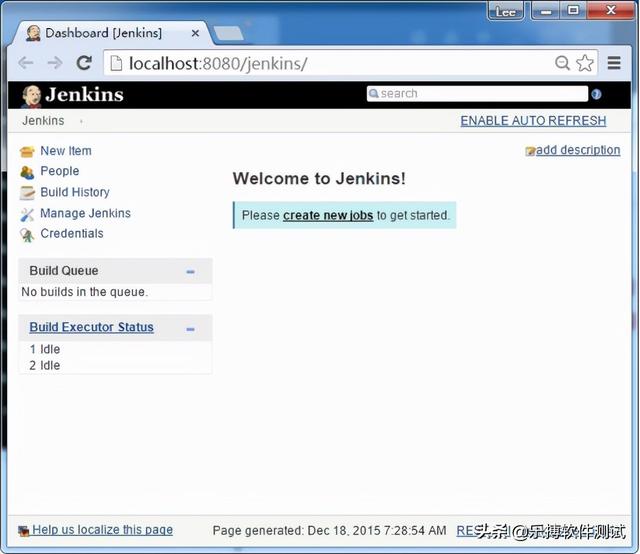Screen dimensions: 640x554
Task: Click the '1 Idle' executor row
Action: coord(44,349)
